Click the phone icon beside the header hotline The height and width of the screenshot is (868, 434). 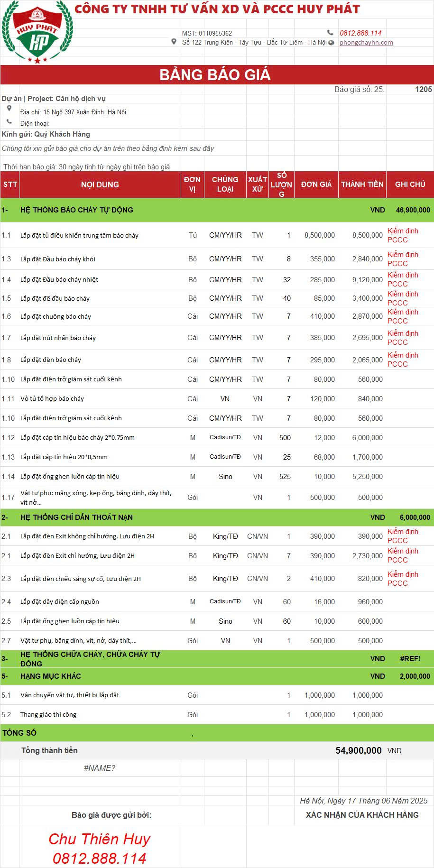(x=330, y=33)
